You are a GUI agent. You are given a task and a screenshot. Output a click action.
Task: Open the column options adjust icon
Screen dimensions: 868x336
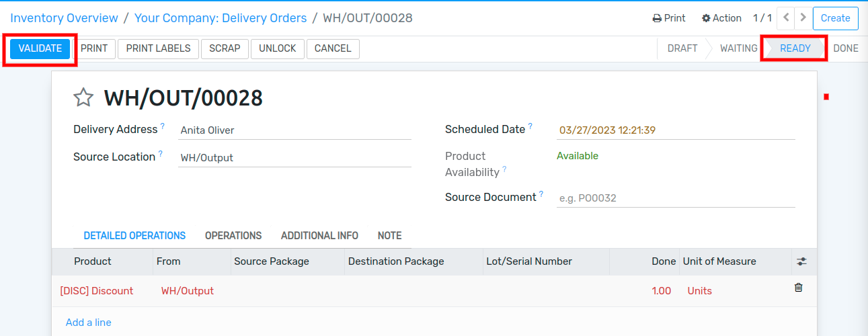(x=801, y=261)
